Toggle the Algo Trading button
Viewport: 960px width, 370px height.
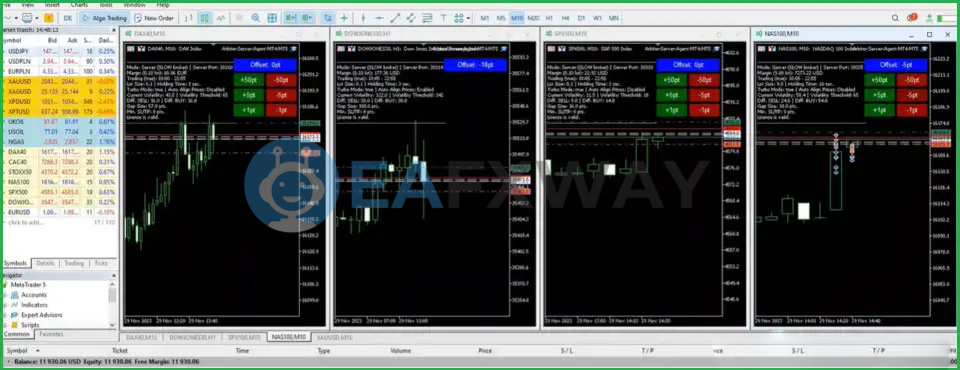coord(104,18)
